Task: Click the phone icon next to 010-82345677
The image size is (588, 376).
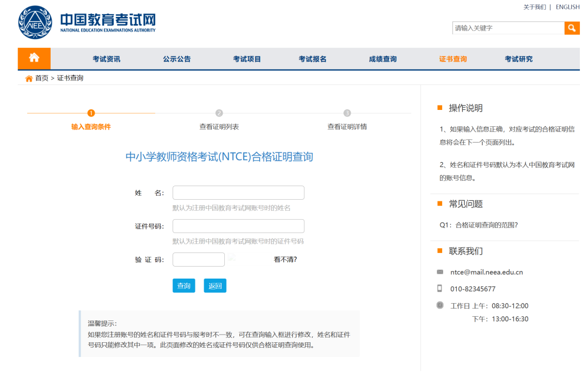Action: 440,289
